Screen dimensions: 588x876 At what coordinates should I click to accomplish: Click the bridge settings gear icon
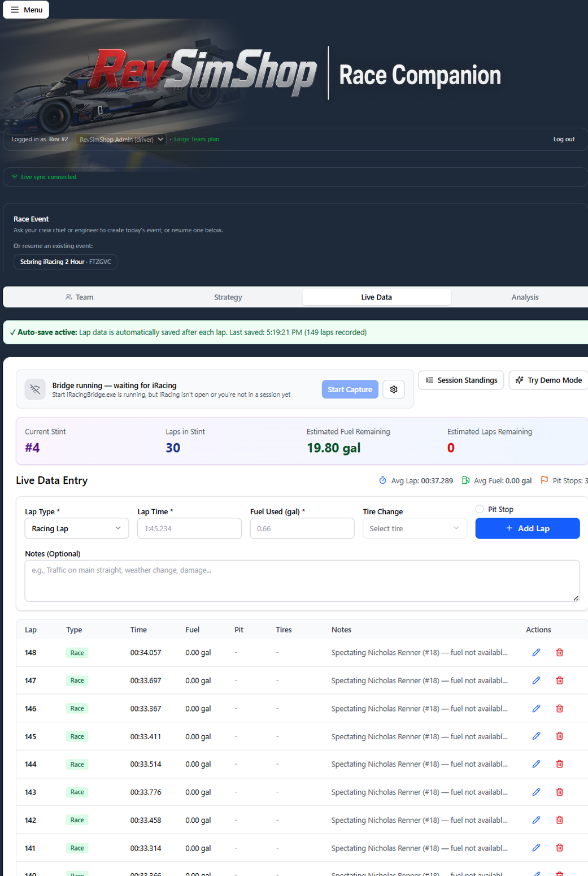click(394, 389)
